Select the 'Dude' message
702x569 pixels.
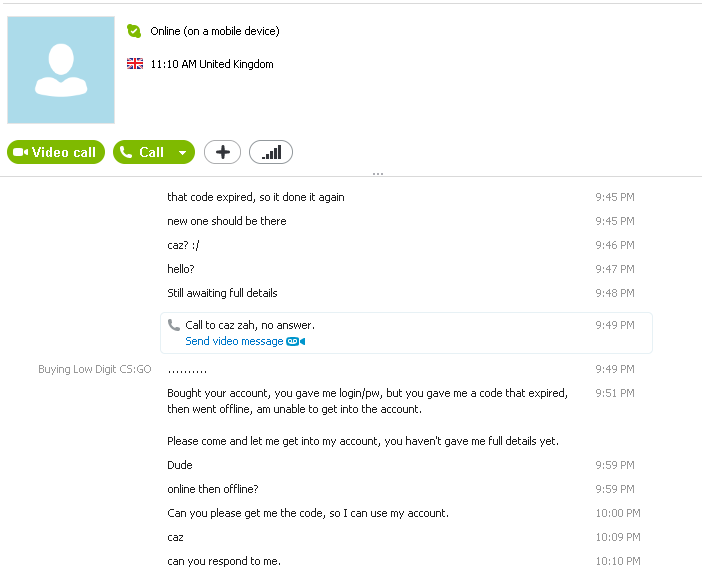pos(180,465)
